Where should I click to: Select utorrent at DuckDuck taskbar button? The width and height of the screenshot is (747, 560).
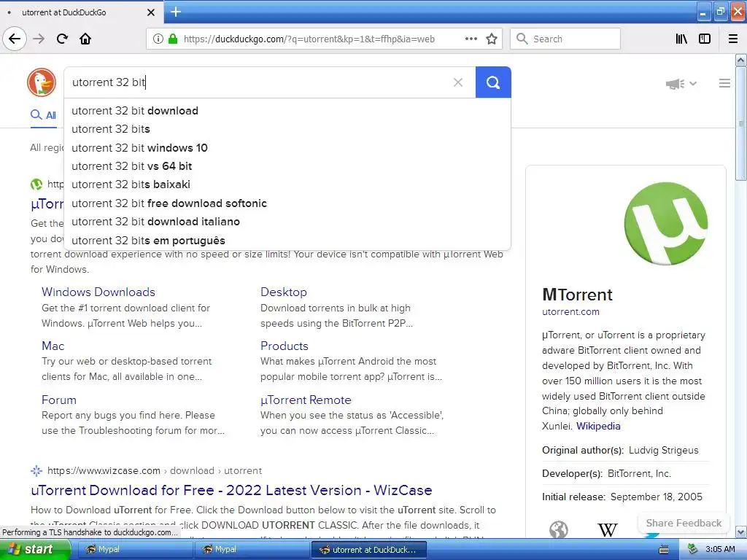tap(368, 550)
